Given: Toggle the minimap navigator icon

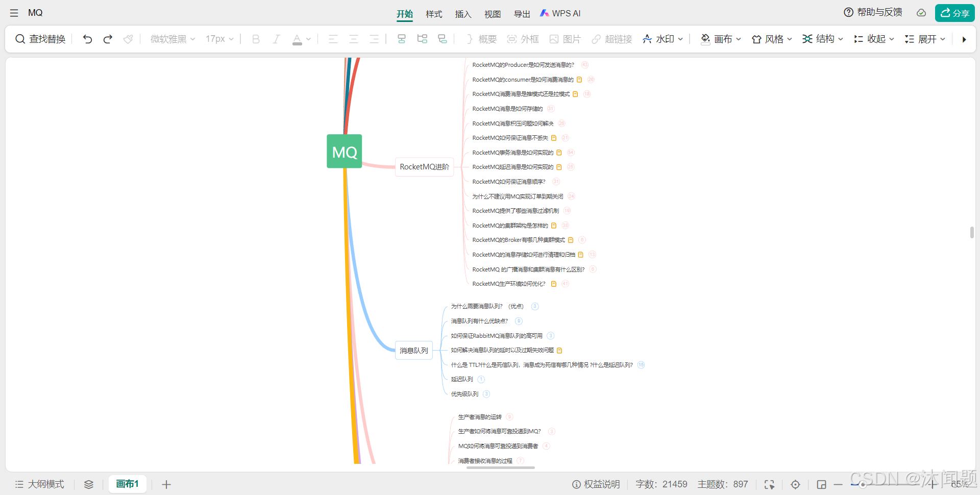Looking at the screenshot, I should [821, 484].
